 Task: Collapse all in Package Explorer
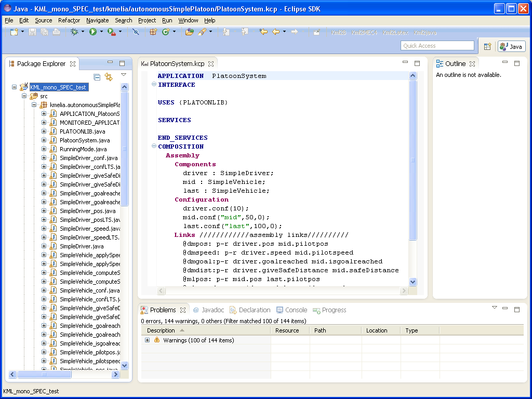[x=97, y=77]
